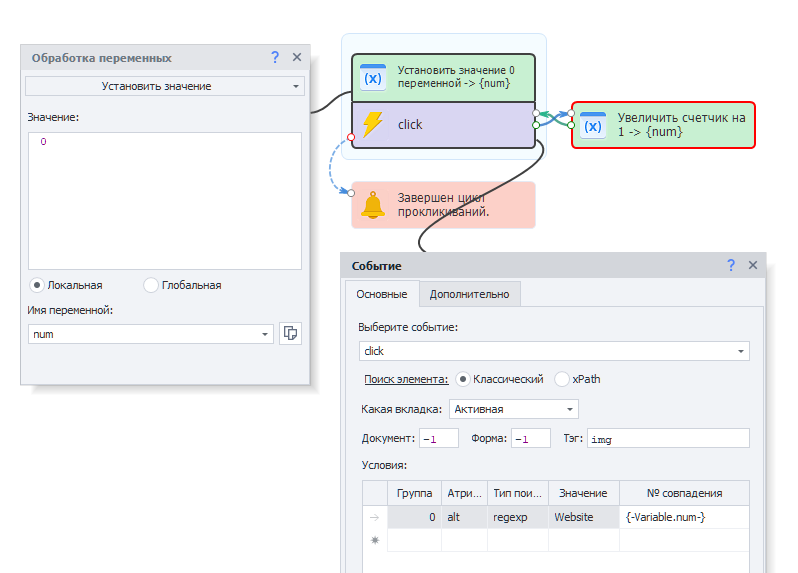Switch to the Дополнительно tab
This screenshot has width=798, height=573.
(x=469, y=294)
